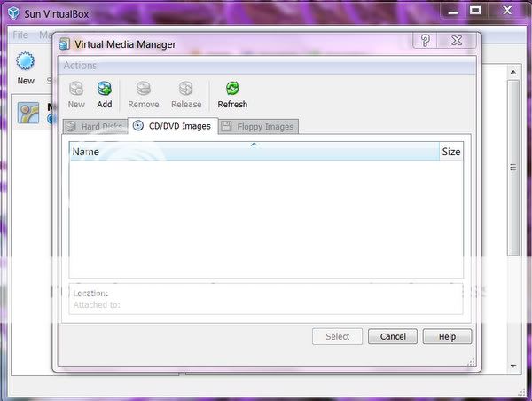The width and height of the screenshot is (532, 401).
Task: Close the Sun VirtualBox window
Action: pos(507,11)
